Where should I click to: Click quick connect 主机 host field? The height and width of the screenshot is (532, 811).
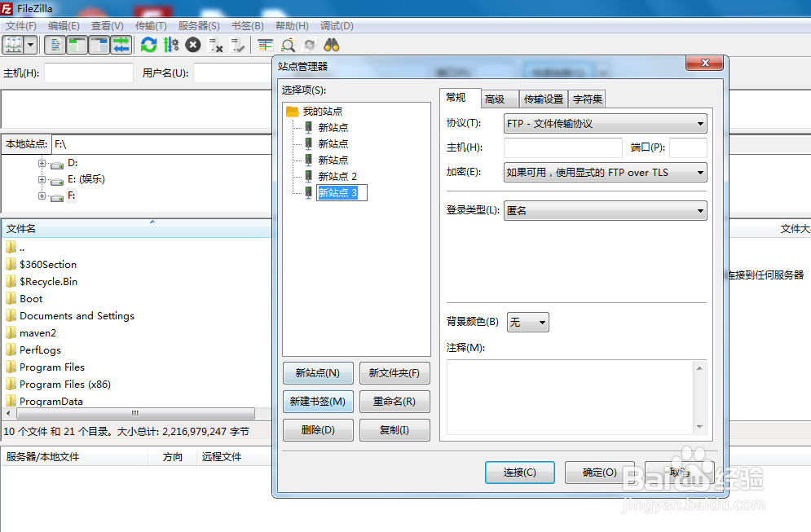89,73
